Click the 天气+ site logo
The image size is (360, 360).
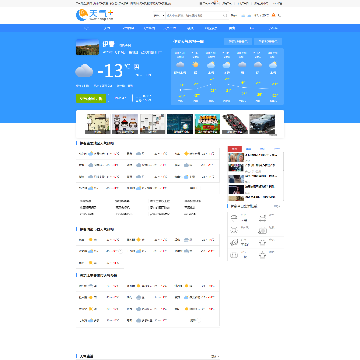pos(95,15)
